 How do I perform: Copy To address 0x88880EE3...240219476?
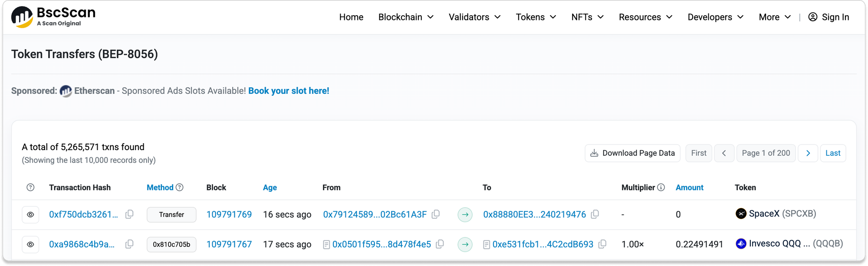tap(595, 214)
